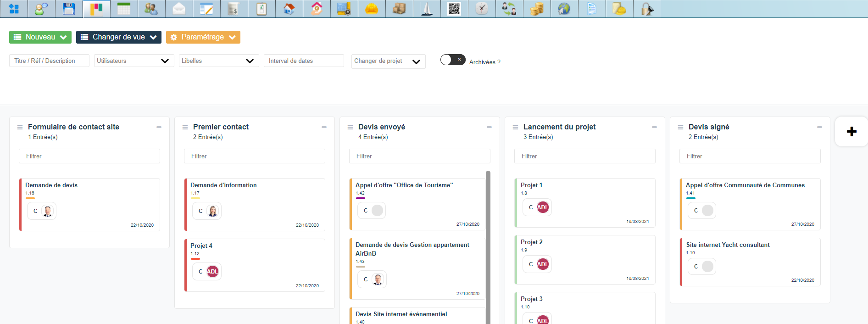Viewport: 868px width, 324px height.
Task: Click the handle icon beside Devis signé
Action: click(x=680, y=127)
